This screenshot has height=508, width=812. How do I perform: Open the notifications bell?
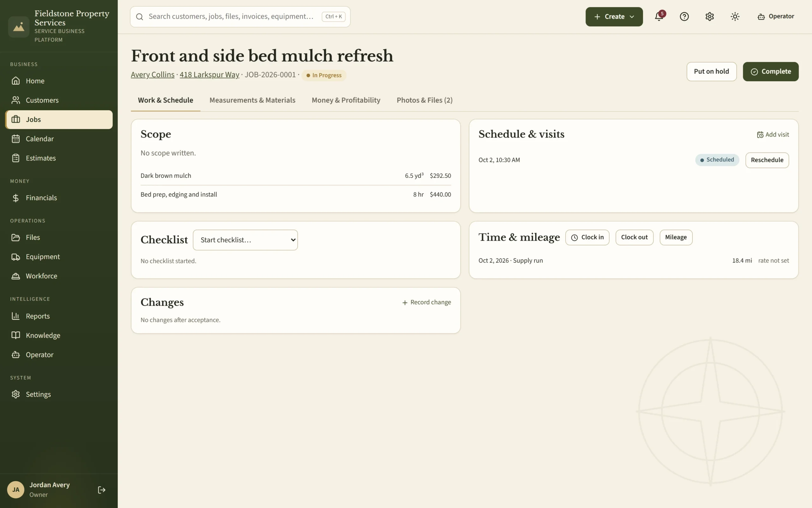pos(659,17)
